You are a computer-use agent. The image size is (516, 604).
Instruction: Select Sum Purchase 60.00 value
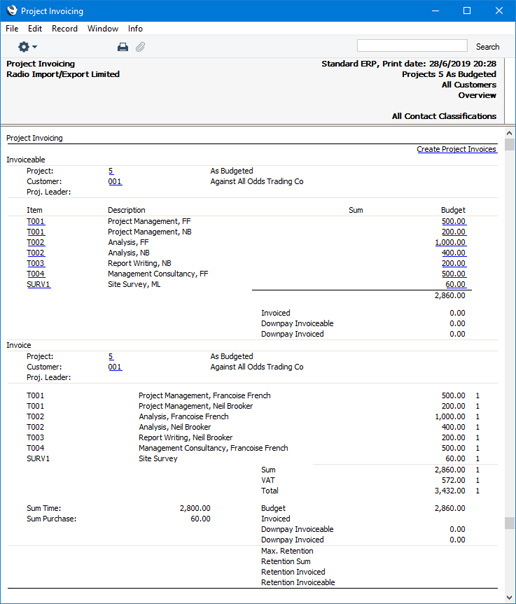click(200, 519)
